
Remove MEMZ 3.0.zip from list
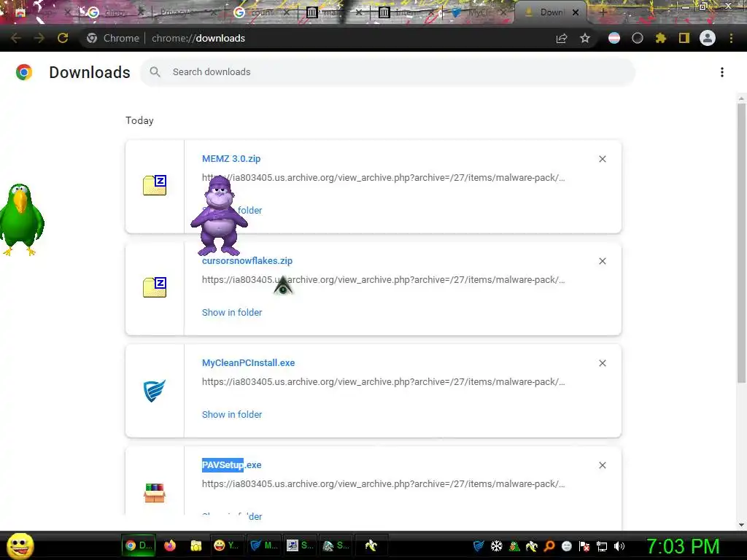pyautogui.click(x=603, y=159)
